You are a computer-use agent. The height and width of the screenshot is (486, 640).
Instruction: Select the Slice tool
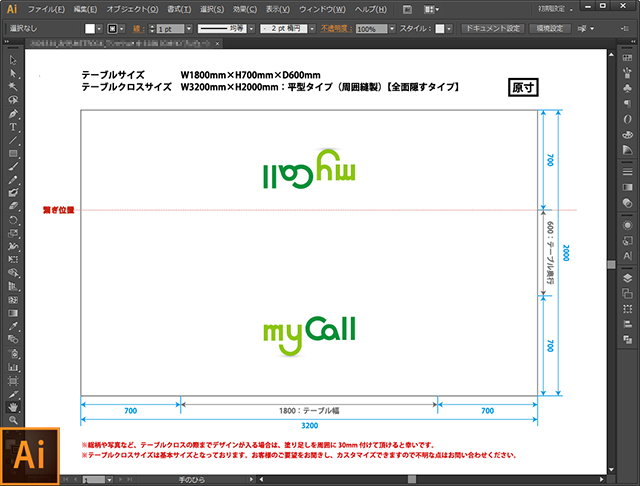click(x=13, y=394)
